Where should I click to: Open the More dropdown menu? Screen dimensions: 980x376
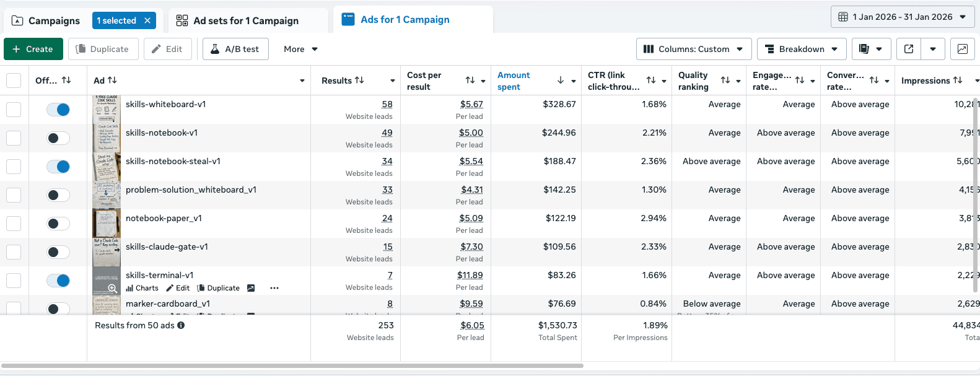300,49
